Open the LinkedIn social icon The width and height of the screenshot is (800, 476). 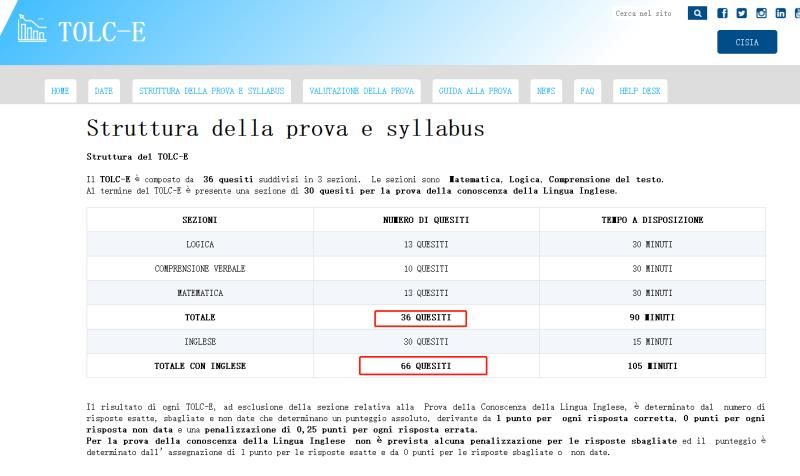[x=781, y=13]
